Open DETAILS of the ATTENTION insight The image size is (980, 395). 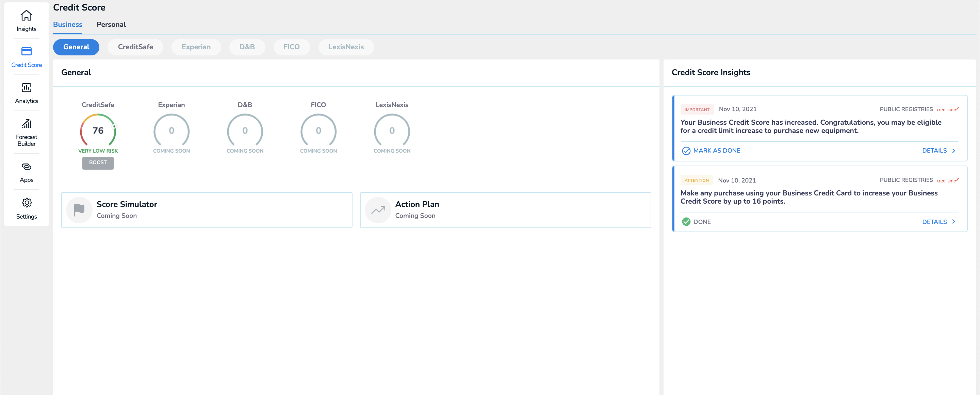click(x=934, y=222)
